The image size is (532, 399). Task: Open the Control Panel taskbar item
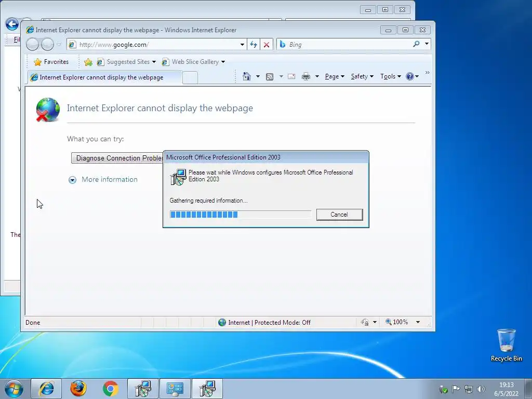pos(175,389)
